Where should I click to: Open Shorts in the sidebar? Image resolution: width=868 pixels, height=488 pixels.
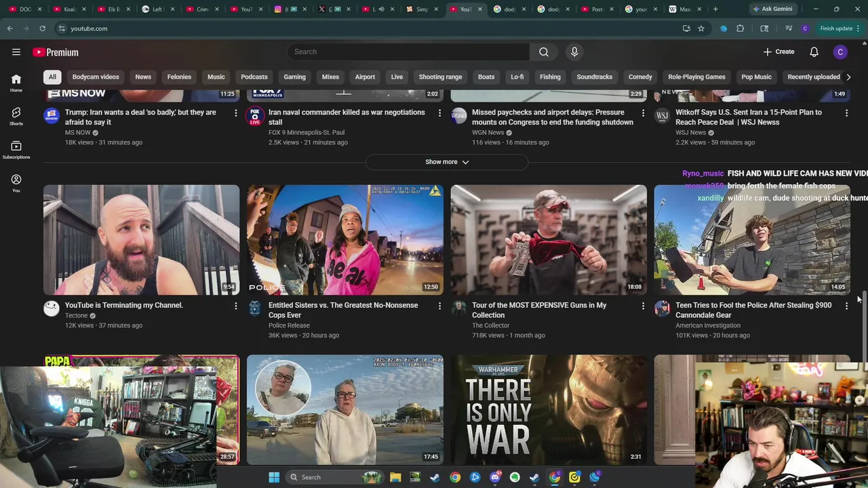[x=16, y=116]
